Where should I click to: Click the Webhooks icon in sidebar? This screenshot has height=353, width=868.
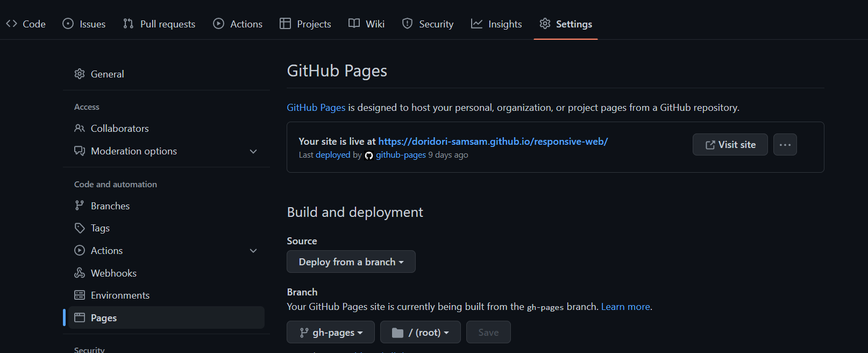[x=80, y=273]
